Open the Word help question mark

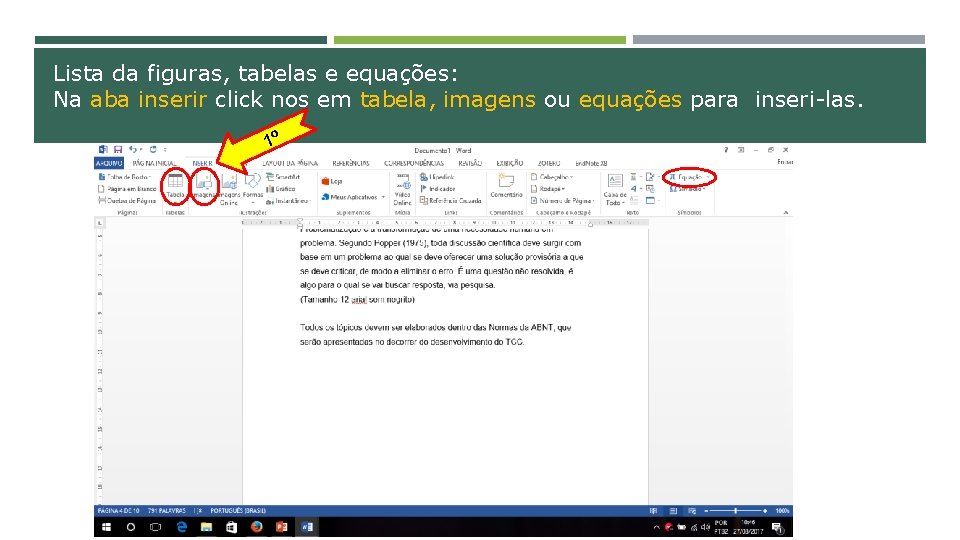point(726,149)
